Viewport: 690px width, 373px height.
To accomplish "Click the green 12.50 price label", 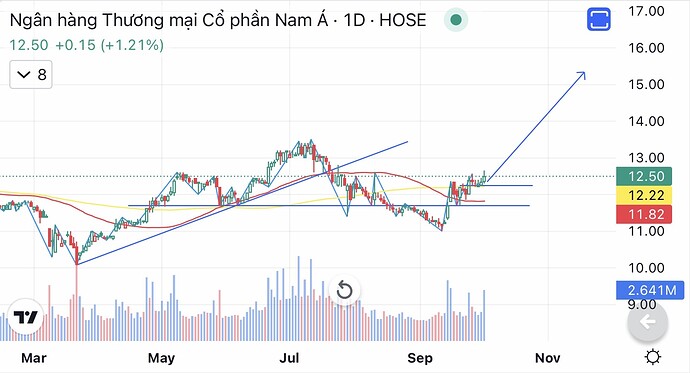I will pyautogui.click(x=644, y=176).
